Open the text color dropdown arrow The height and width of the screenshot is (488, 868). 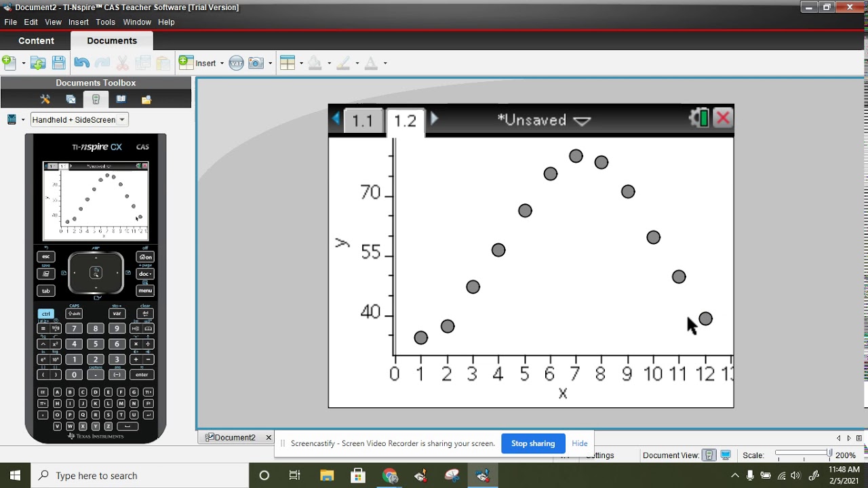(x=385, y=64)
